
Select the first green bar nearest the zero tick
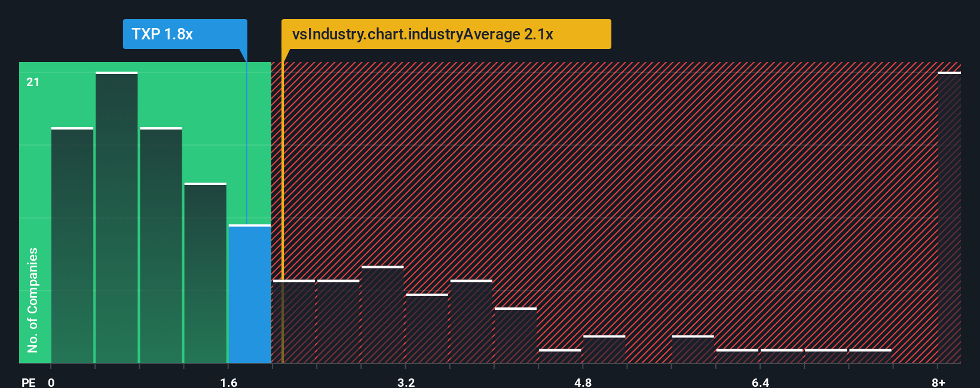[72, 245]
